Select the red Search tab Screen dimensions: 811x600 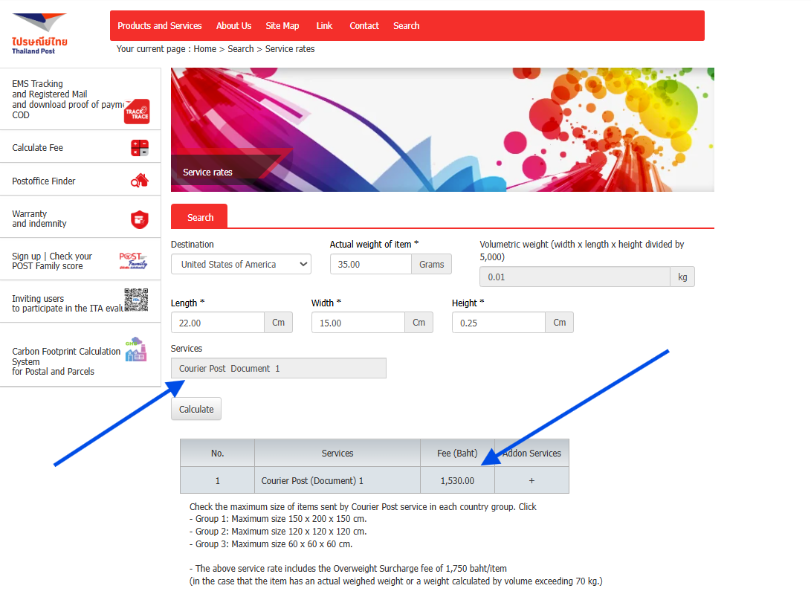click(200, 217)
